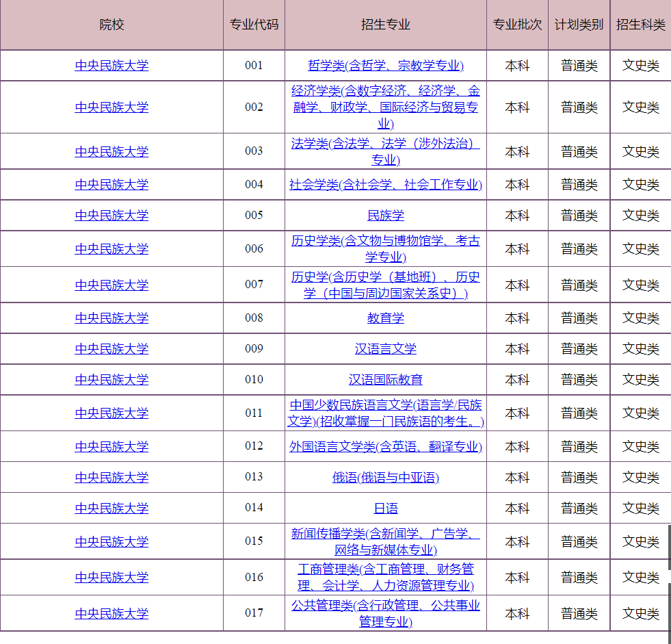Click 中央民族大学 link in row 002
Viewport: 671px width, 644px height.
111,107
